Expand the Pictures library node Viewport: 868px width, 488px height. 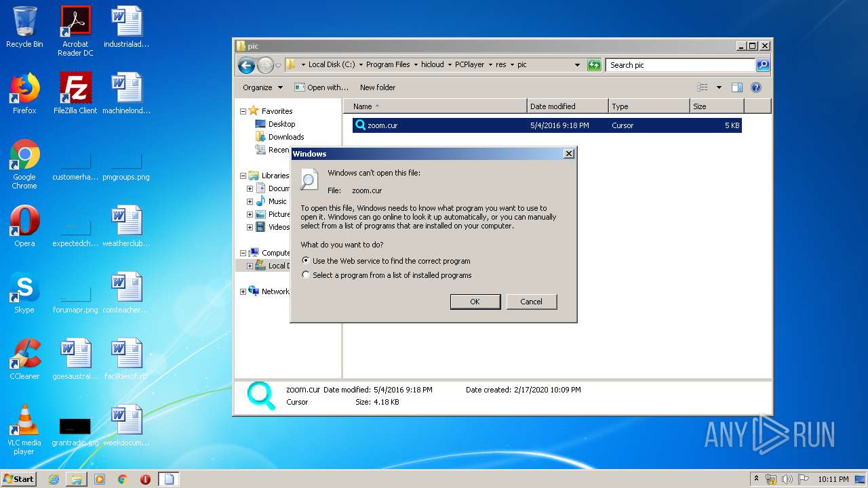click(250, 214)
